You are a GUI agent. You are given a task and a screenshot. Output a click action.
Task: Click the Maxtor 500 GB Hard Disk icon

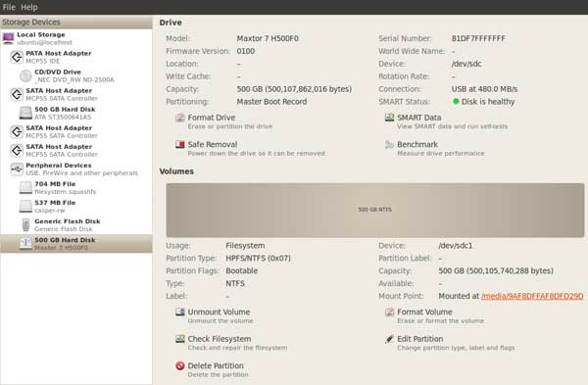25,244
